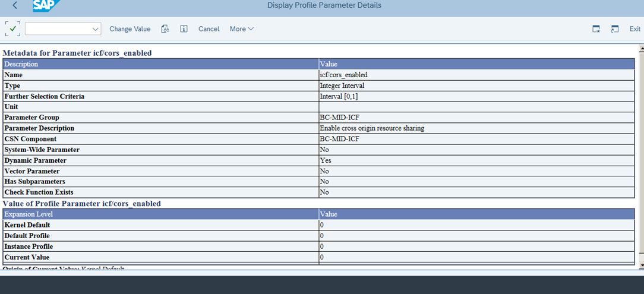This screenshot has width=644, height=294.
Task: Click the icf/cors_enabled Name value cell
Action: point(343,75)
